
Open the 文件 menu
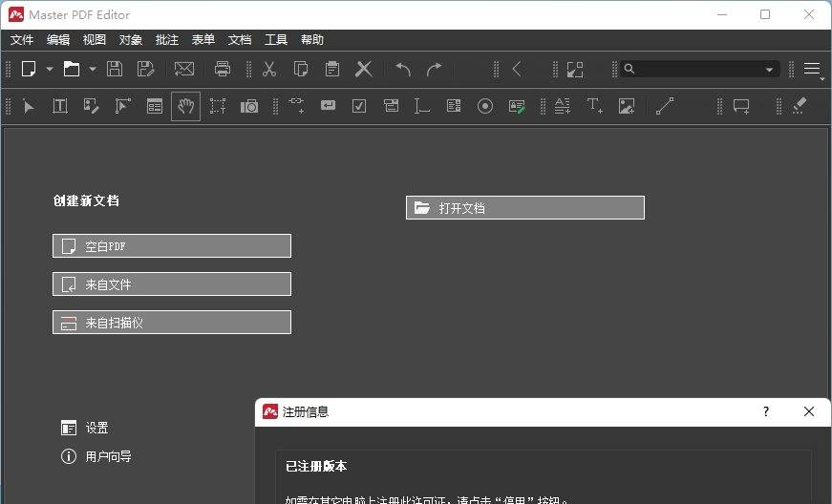(22, 40)
